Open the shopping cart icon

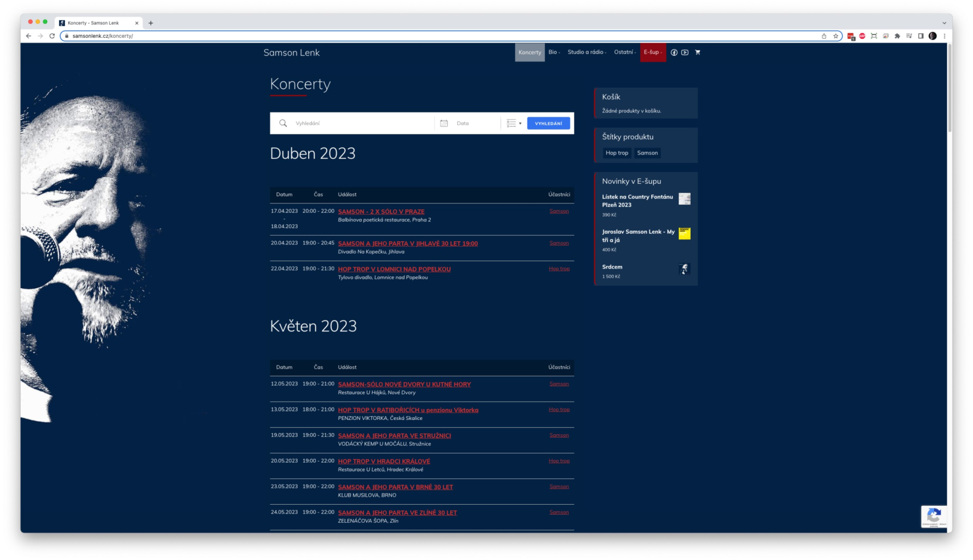697,52
